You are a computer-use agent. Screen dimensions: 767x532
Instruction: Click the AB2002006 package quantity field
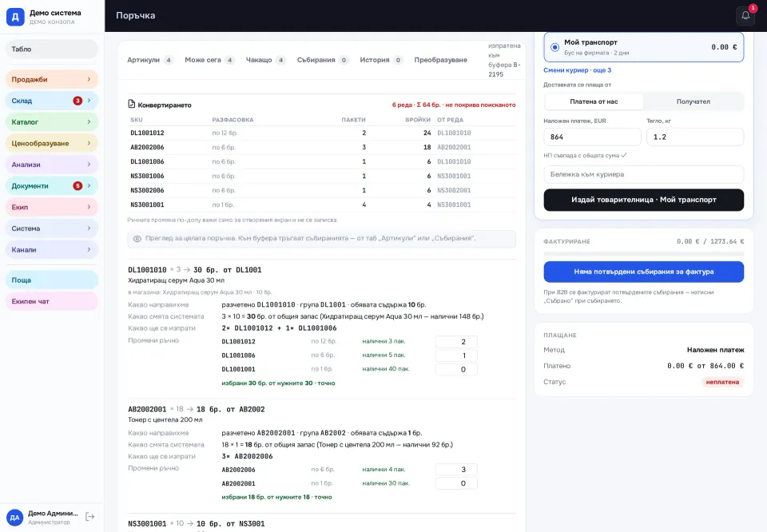[x=456, y=470]
